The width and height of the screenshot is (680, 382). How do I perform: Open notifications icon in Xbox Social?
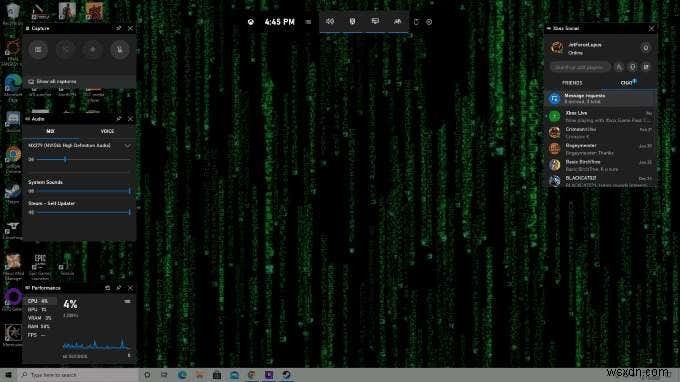click(633, 67)
